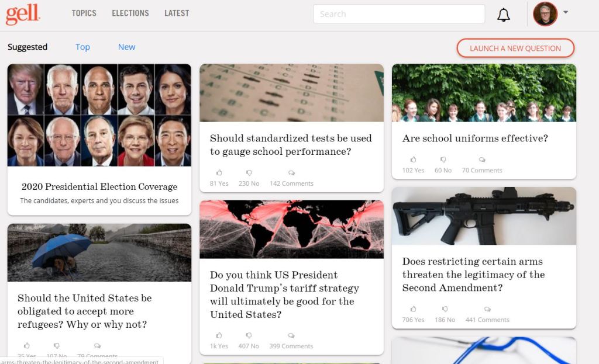Thumbs up the school uniforms question
The height and width of the screenshot is (364, 599).
pyautogui.click(x=413, y=160)
